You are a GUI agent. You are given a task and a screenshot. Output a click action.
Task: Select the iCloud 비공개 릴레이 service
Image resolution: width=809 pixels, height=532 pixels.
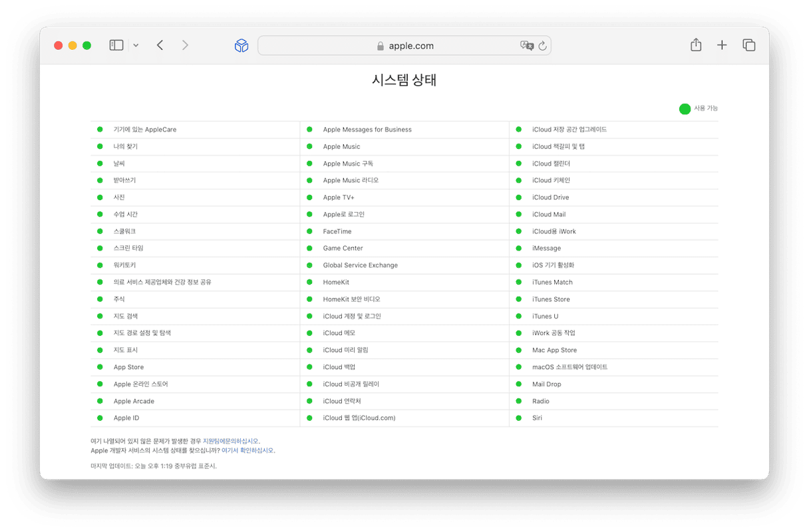click(x=404, y=384)
